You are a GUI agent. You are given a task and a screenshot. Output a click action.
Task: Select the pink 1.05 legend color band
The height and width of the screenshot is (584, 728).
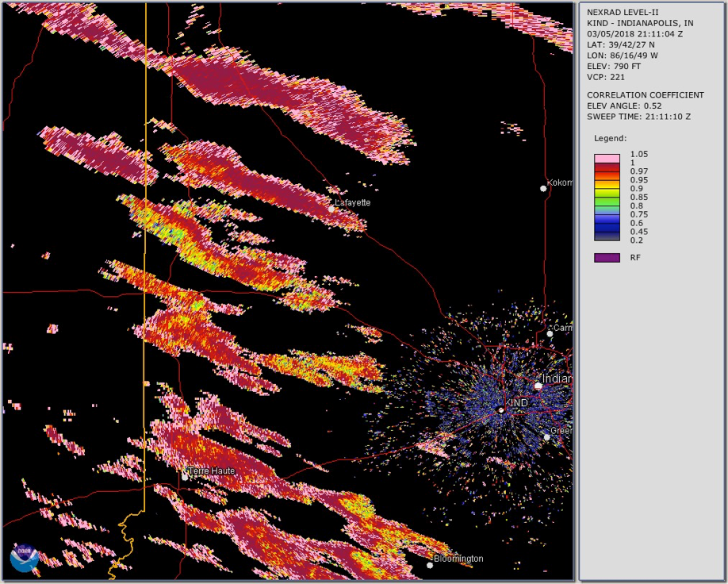(607, 158)
